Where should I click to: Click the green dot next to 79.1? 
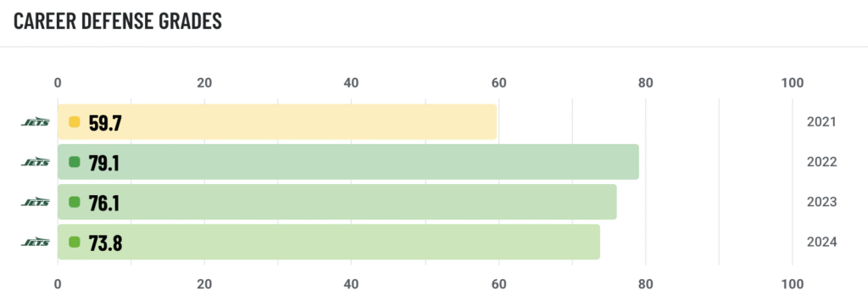tap(75, 162)
